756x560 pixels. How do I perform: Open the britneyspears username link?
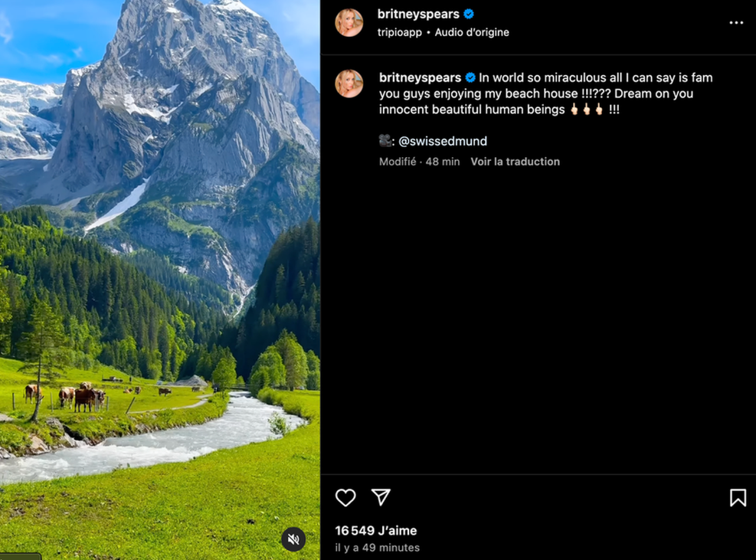click(x=419, y=13)
